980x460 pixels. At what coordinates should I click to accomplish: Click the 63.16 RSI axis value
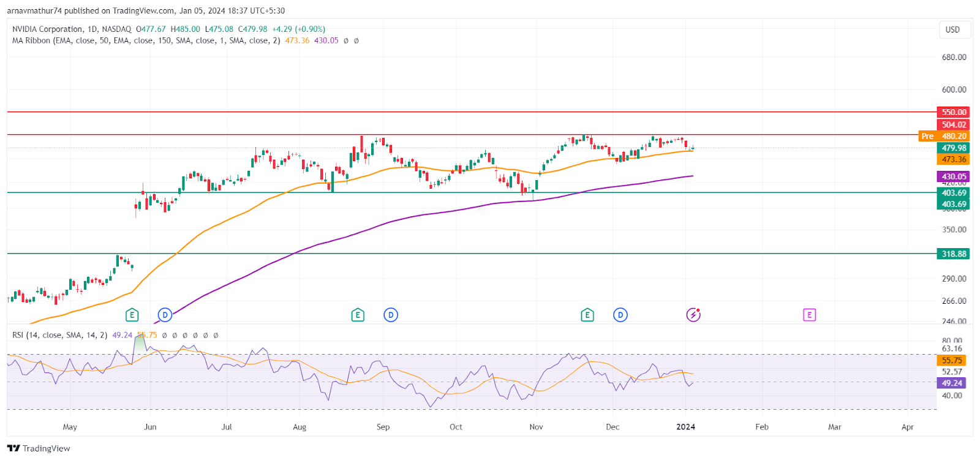tap(952, 349)
